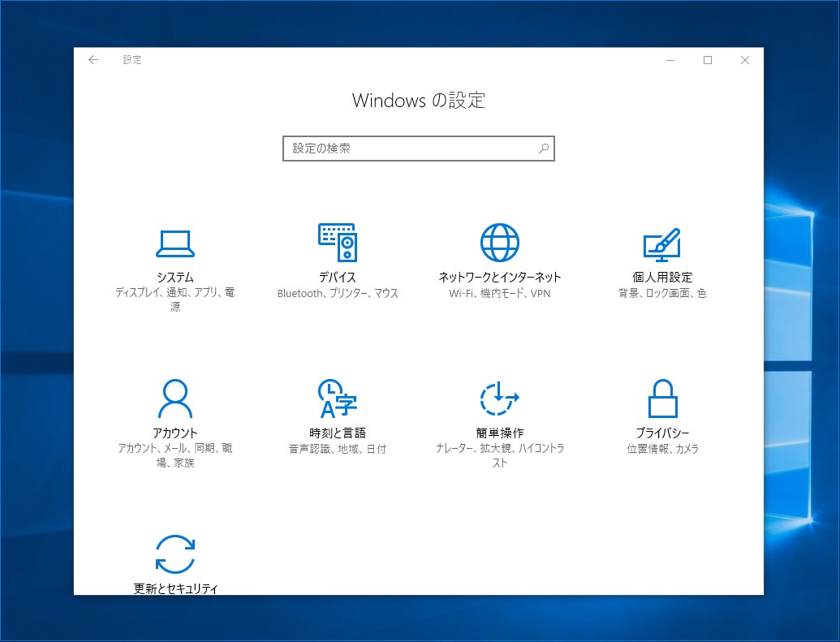This screenshot has width=840, height=642.
Task: Close the 設定 window
Action: tap(745, 60)
